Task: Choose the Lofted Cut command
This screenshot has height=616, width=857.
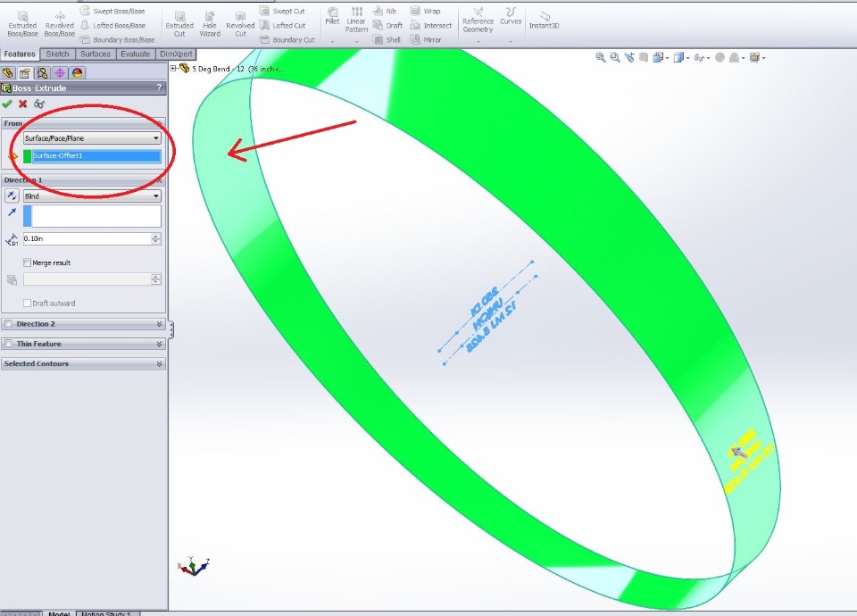Action: click(282, 25)
